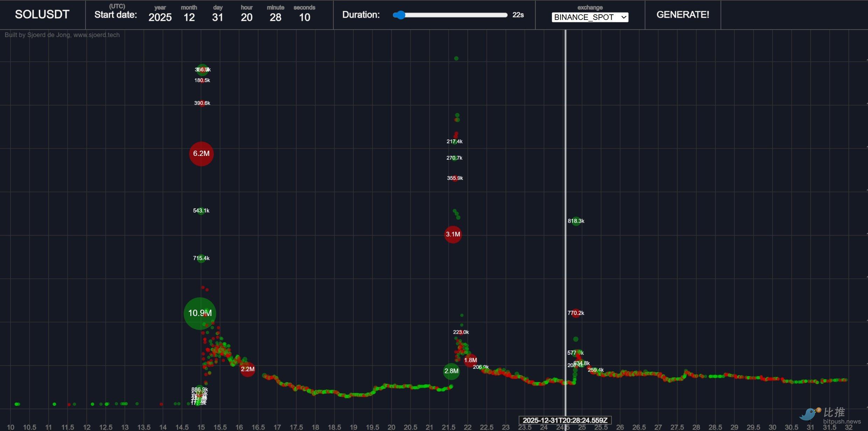Screen dimensions: 868x431
Task: Click the red 6.2M trade bubble
Action: 201,153
